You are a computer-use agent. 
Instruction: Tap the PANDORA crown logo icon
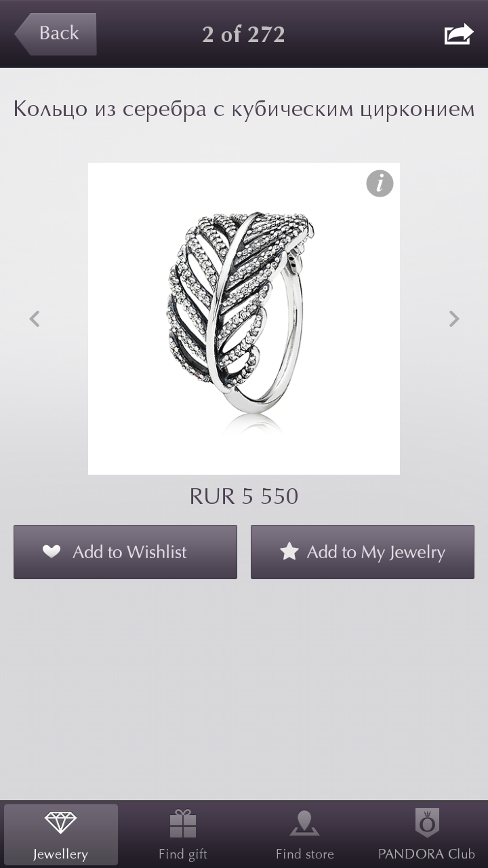pos(427,823)
